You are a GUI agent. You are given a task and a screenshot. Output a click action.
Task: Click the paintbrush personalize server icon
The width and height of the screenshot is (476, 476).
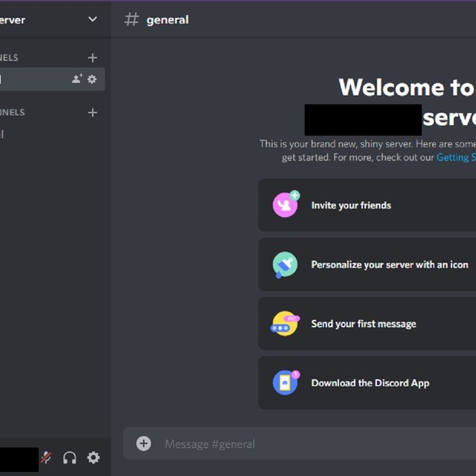[284, 264]
